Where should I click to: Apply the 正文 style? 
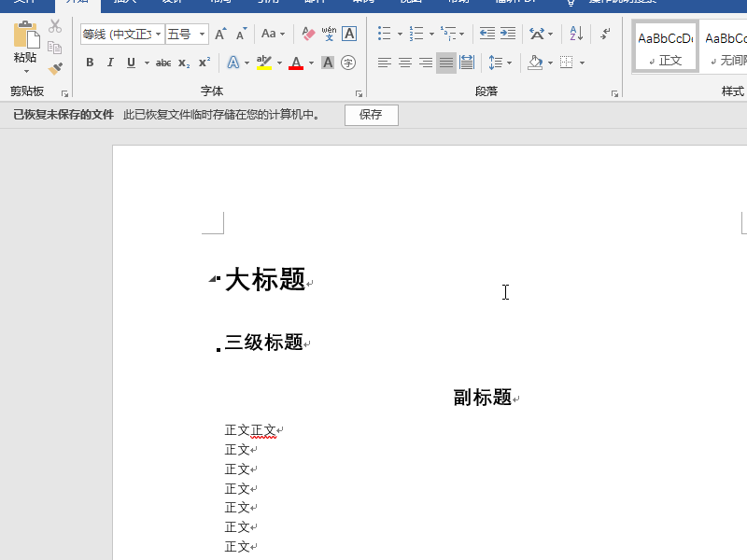point(665,47)
